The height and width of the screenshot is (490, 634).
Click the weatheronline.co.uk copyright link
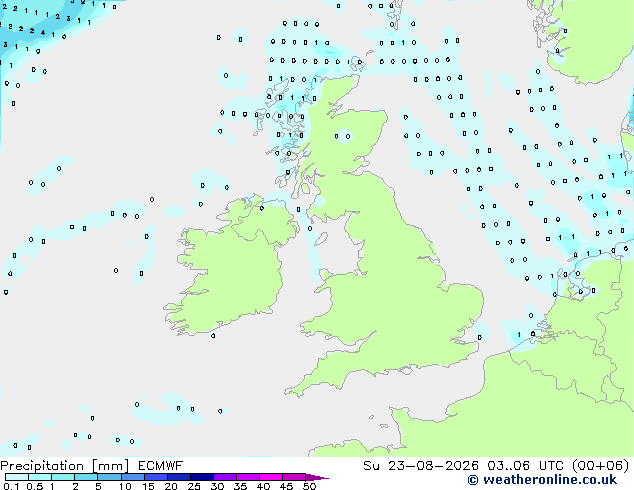point(542,480)
